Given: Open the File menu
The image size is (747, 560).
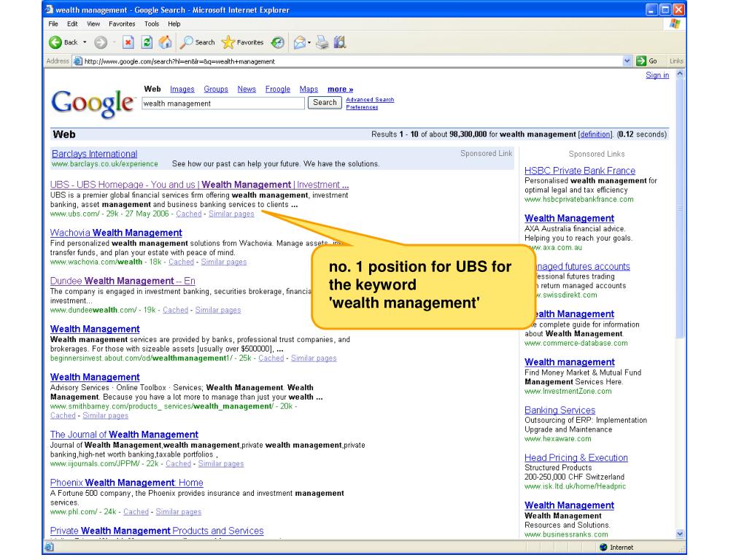Looking at the screenshot, I should click(x=53, y=24).
